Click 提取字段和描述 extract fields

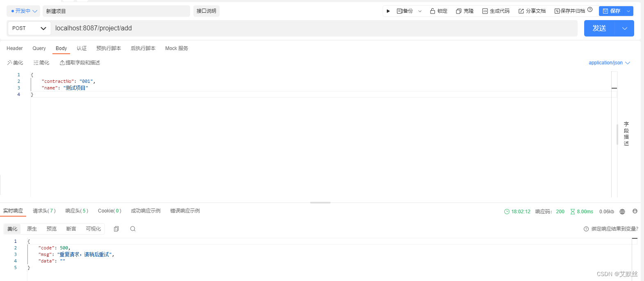80,63
